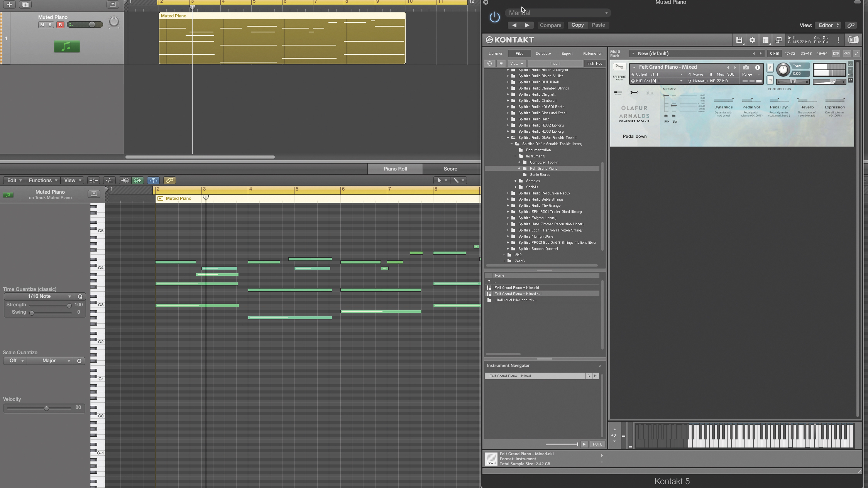This screenshot has height=488, width=868.
Task: Toggle MIDI Out green button in piano roll
Action: (137, 180)
